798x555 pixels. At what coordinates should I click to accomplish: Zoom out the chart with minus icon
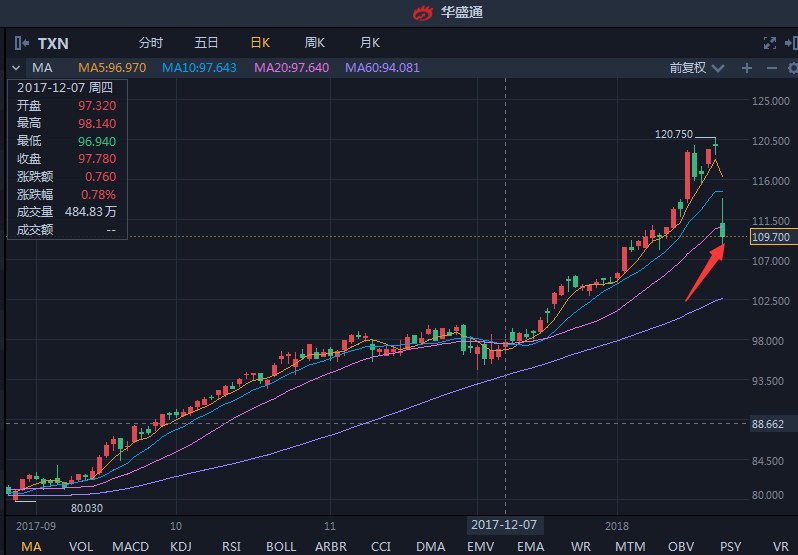770,68
